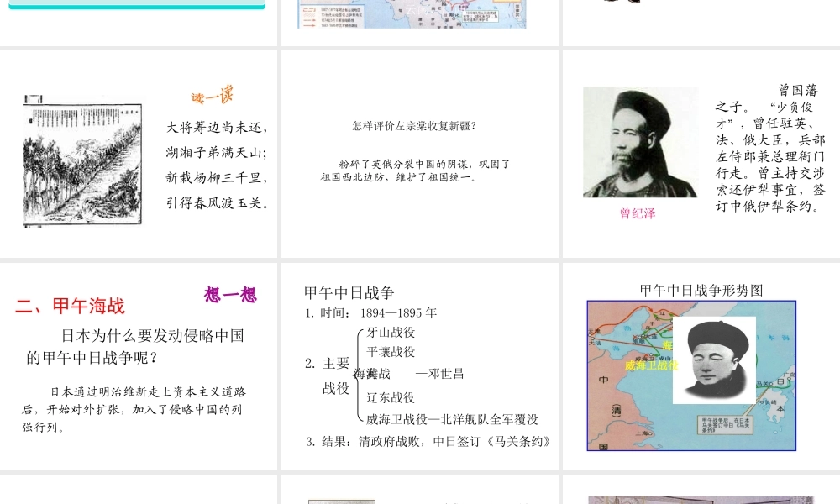This screenshot has height=504, width=840.
Task: Open the slide asking 怎样评价左宗棠收复新疆
Action: tap(420, 154)
